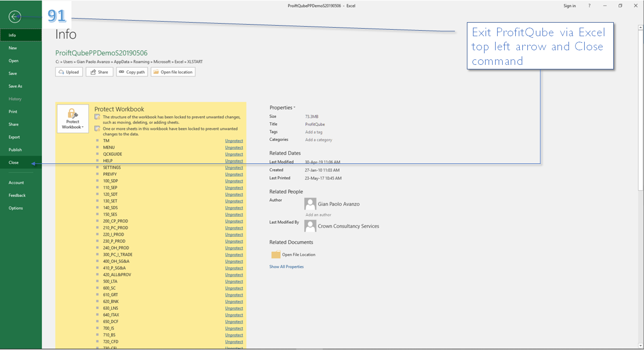This screenshot has width=644, height=362.
Task: Unprotect the 620_BNK sheet
Action: (234, 302)
